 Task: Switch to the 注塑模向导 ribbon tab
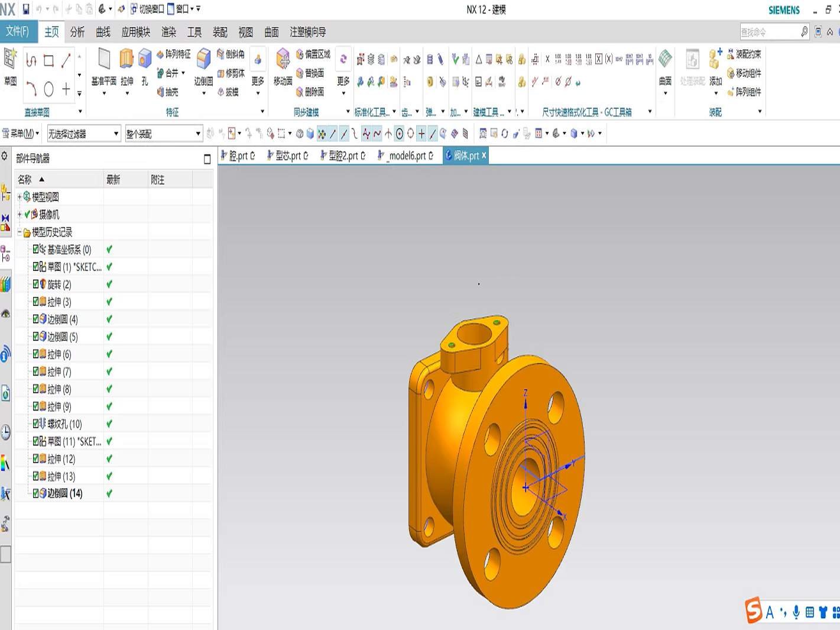click(308, 32)
